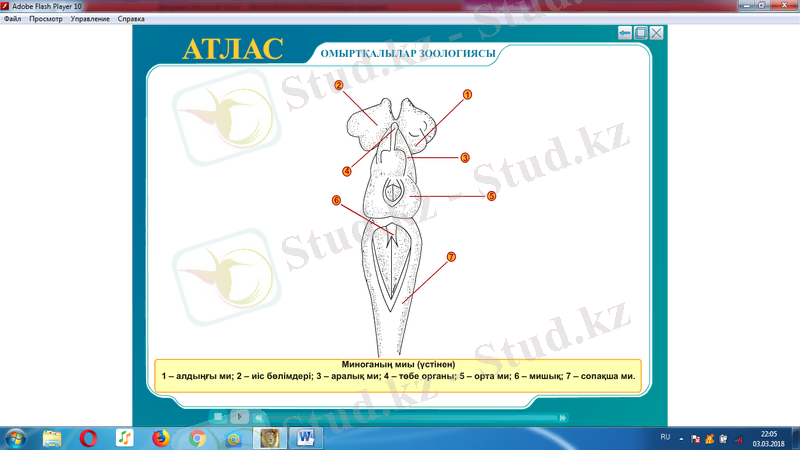Open the Справка menu
The image size is (800, 450).
point(131,19)
